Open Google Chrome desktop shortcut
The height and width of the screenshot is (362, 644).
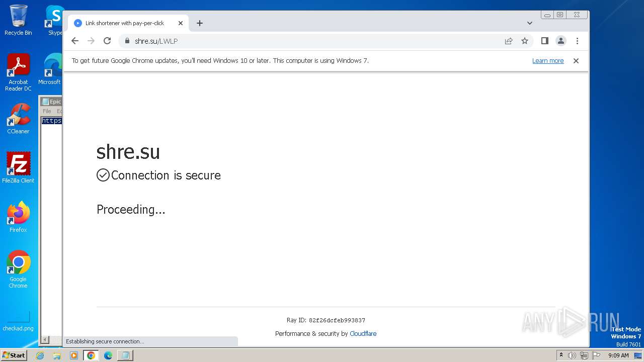pos(18,269)
